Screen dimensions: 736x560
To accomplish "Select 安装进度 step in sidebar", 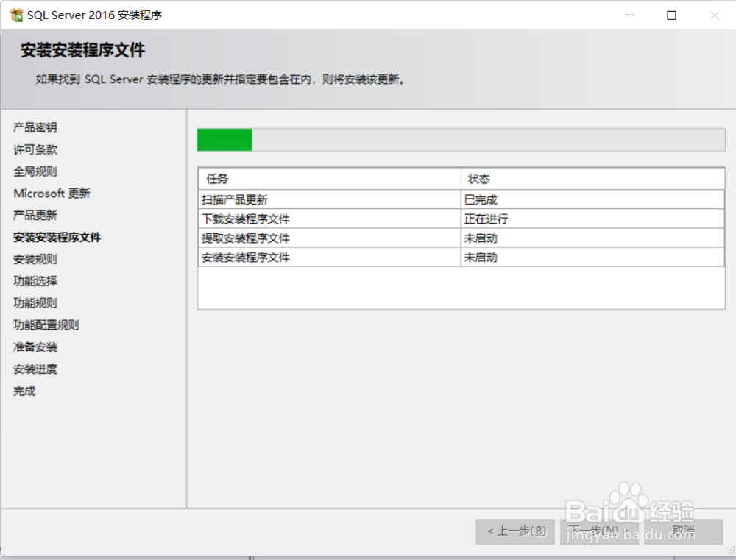I will (x=35, y=369).
